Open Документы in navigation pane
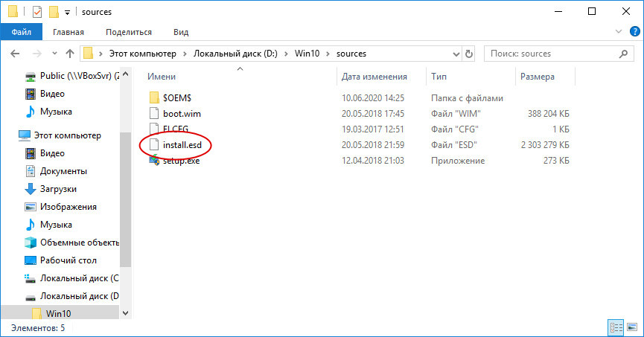644x337 pixels. click(63, 171)
